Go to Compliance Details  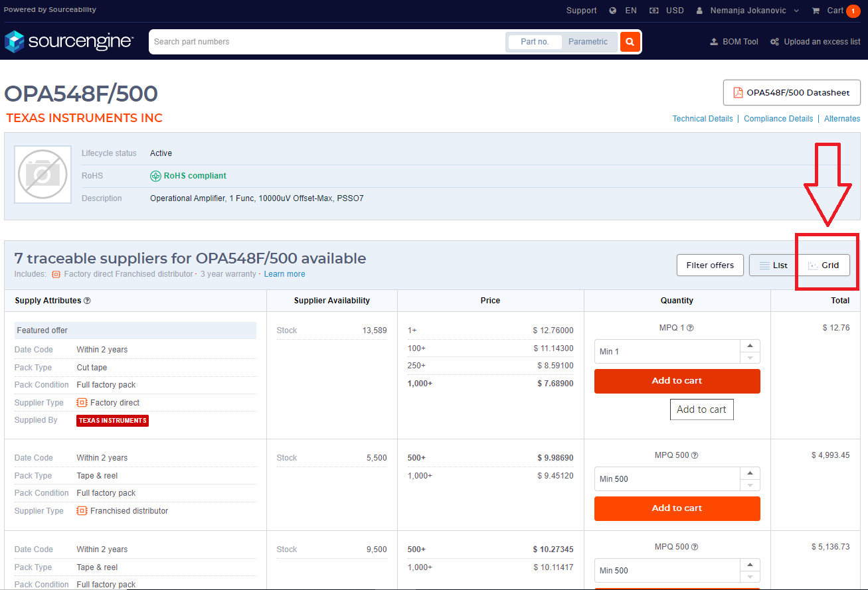(x=778, y=119)
